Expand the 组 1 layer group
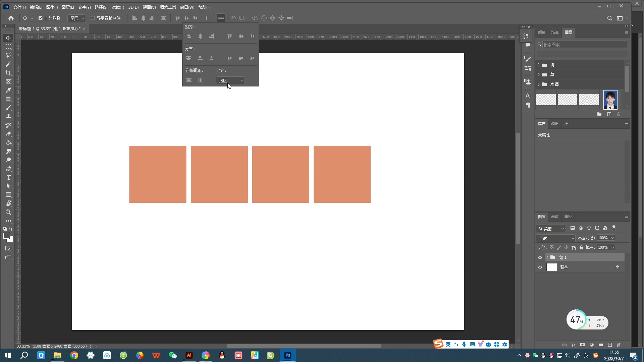Image resolution: width=644 pixels, height=362 pixels. pyautogui.click(x=547, y=257)
